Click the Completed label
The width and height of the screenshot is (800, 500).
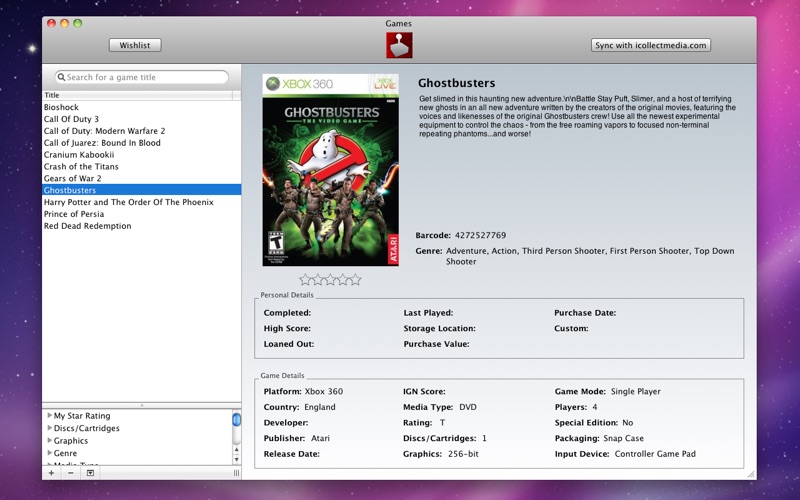(287, 313)
